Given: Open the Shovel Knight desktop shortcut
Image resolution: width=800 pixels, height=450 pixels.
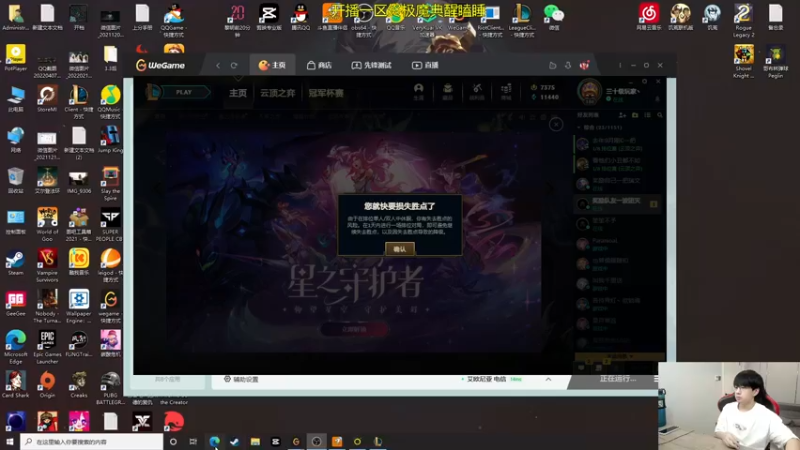Looking at the screenshot, I should [x=743, y=61].
